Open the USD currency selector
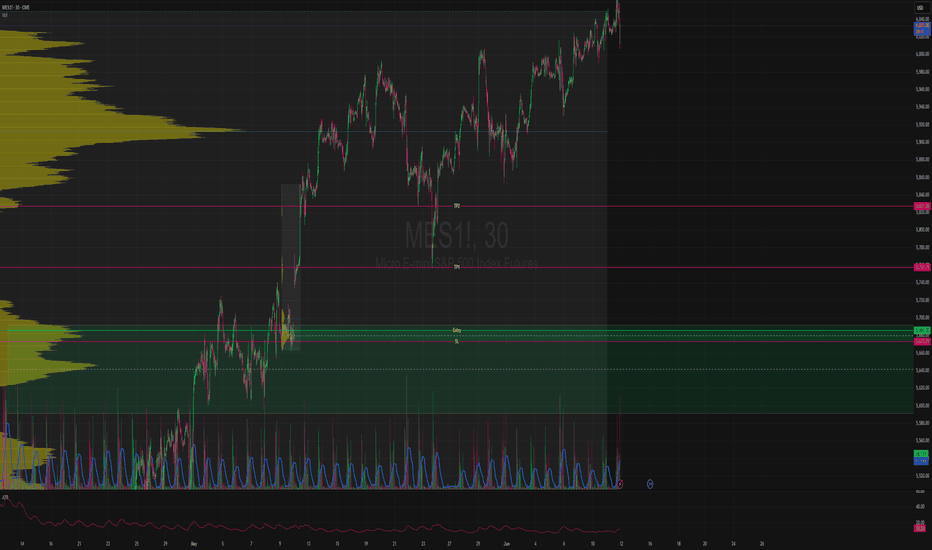Screen dimensions: 932x550 (920, 8)
